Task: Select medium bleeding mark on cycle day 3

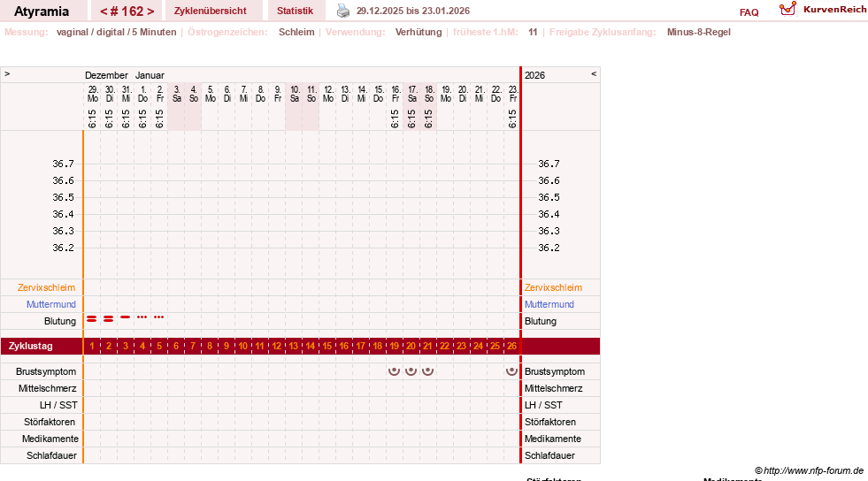Action: click(125, 317)
